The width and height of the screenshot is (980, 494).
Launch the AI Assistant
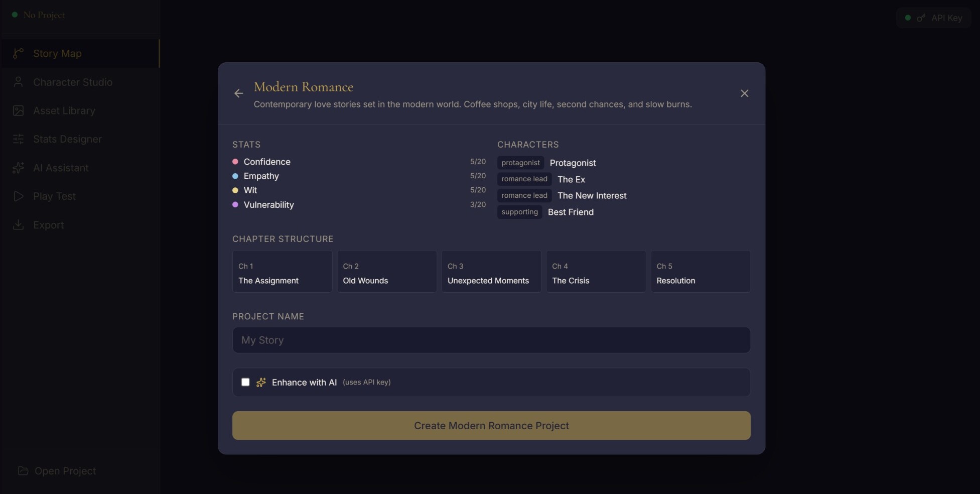click(x=60, y=168)
